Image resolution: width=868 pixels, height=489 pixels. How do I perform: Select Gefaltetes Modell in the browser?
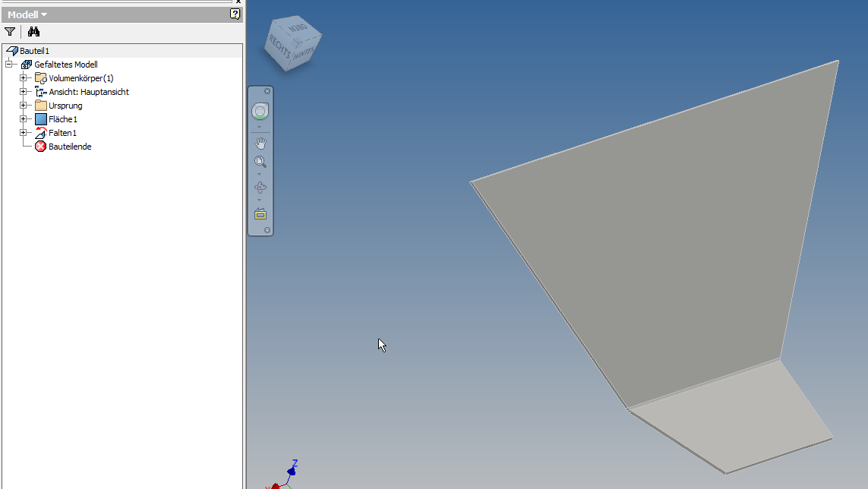67,64
